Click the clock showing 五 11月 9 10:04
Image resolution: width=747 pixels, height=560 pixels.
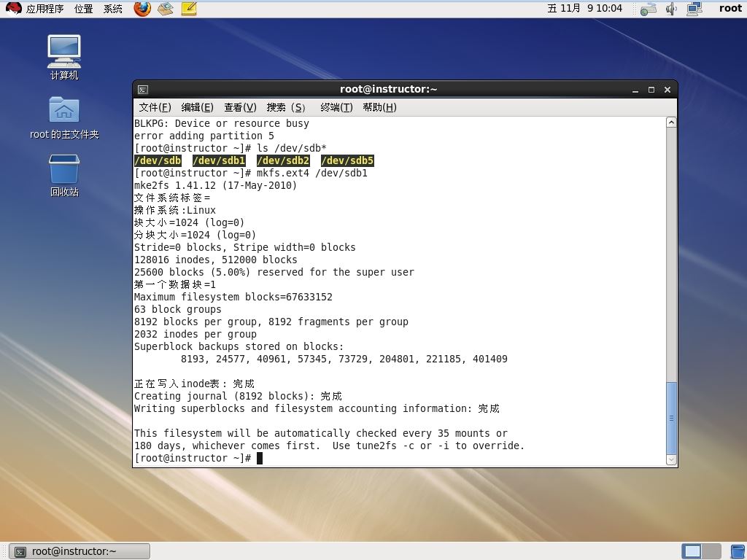pyautogui.click(x=584, y=8)
